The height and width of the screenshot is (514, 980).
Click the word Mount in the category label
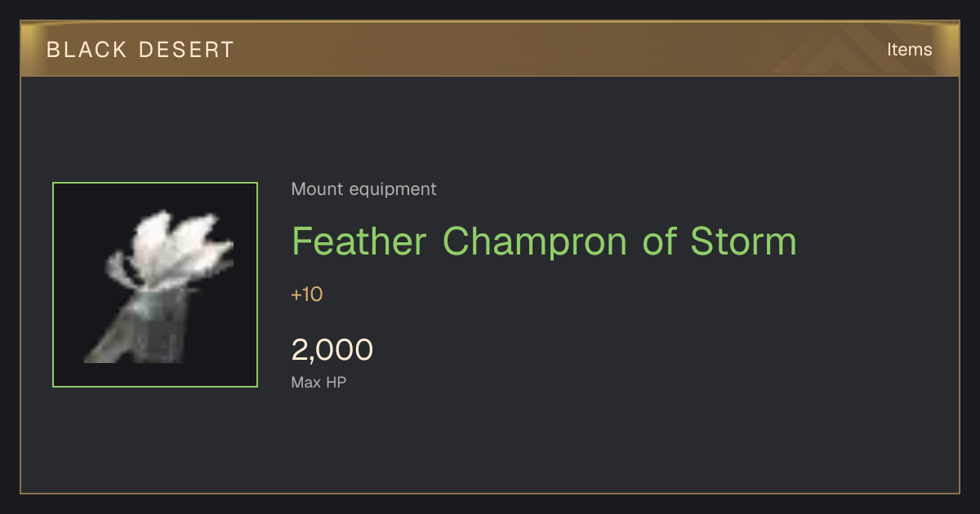click(318, 189)
